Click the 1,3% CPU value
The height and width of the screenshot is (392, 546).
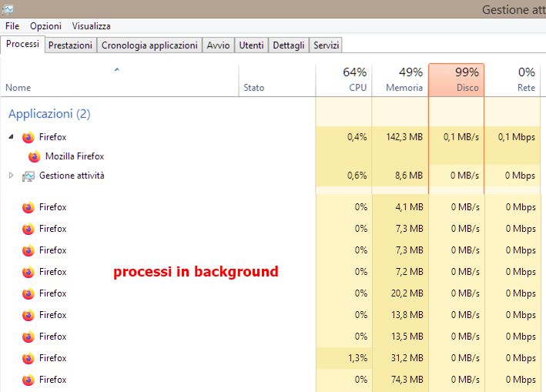coord(357,358)
